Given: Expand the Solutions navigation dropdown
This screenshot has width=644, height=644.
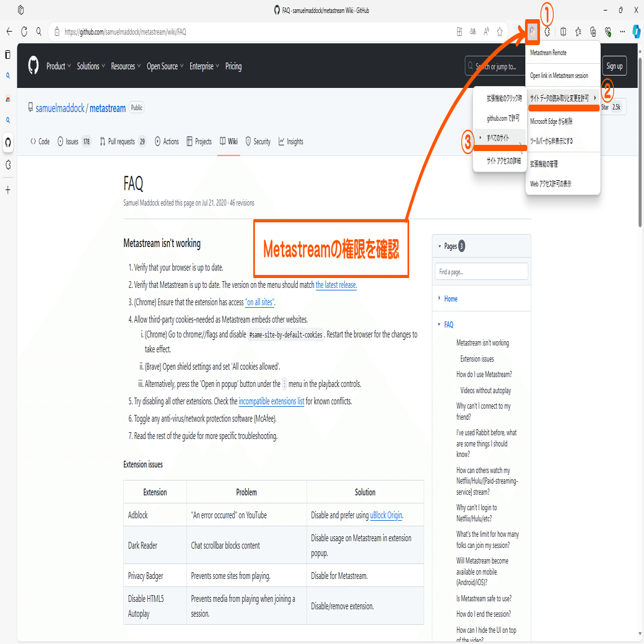Looking at the screenshot, I should pos(91,66).
